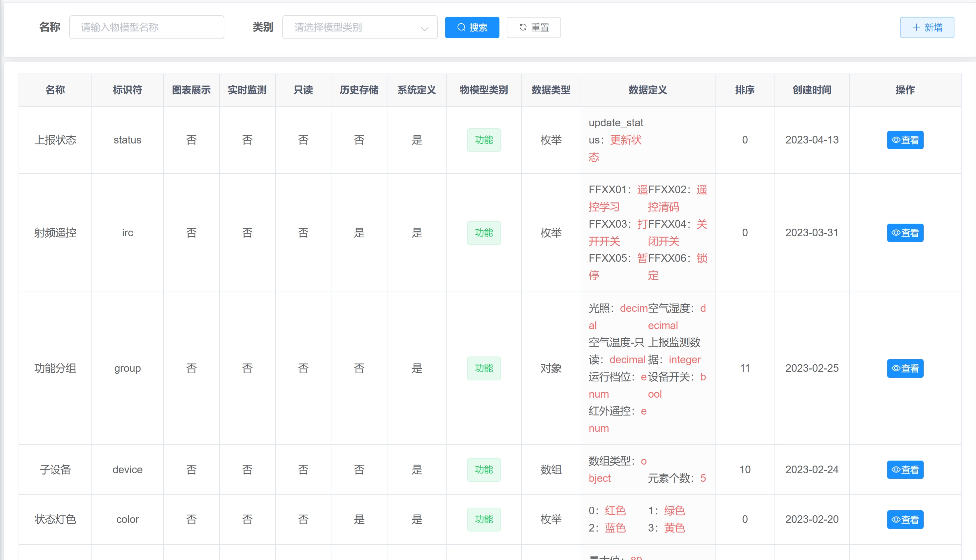Image resolution: width=976 pixels, height=560 pixels.
Task: Click the 功能 tag in 状态灯色 row
Action: click(484, 520)
